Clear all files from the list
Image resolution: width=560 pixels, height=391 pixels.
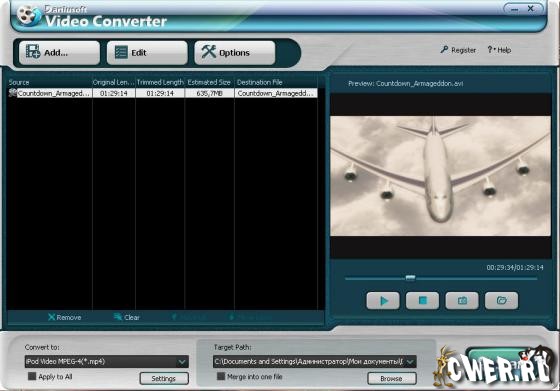127,317
